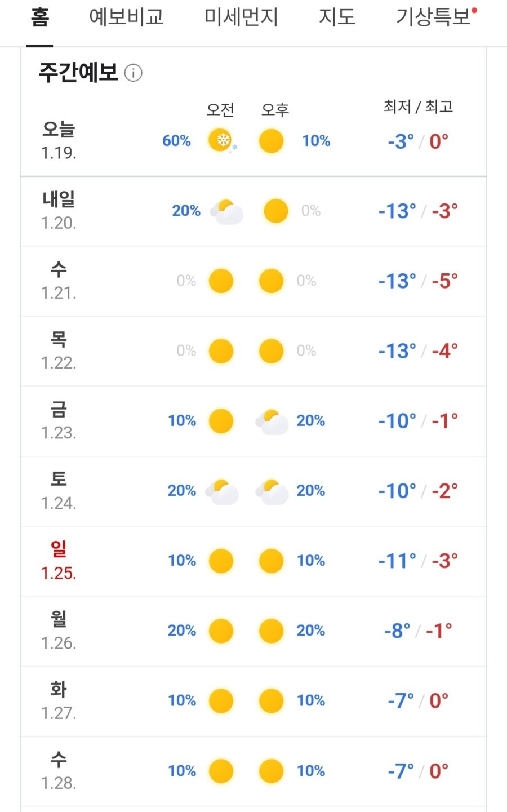Tap Friday 1.23 afternoon partly cloudy icon
507x812 pixels.
(272, 421)
